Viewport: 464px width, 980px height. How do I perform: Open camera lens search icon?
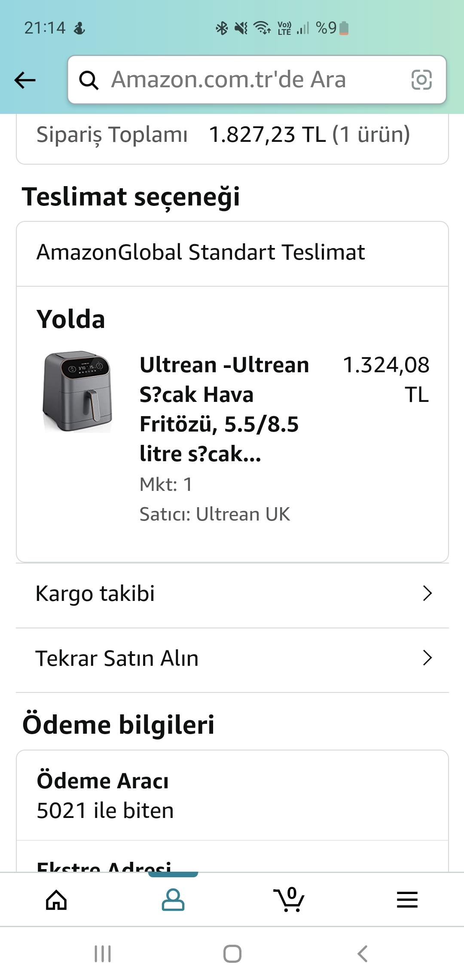421,80
